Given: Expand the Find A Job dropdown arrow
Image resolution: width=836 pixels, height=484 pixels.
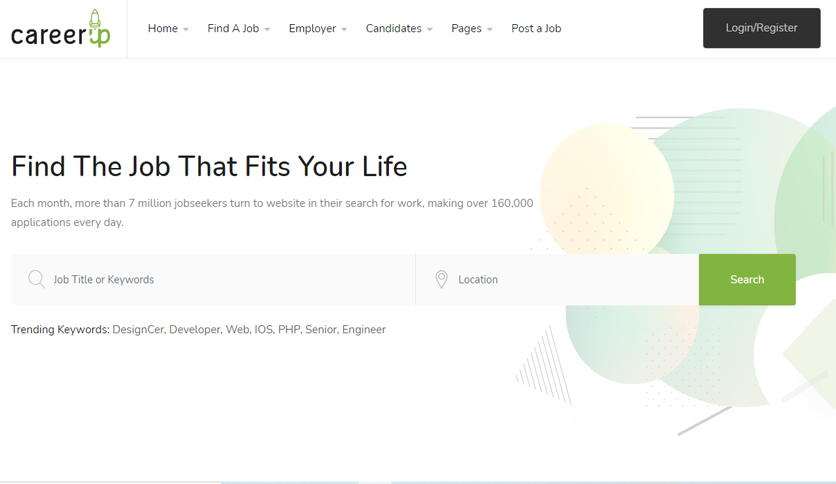Looking at the screenshot, I should (x=267, y=29).
